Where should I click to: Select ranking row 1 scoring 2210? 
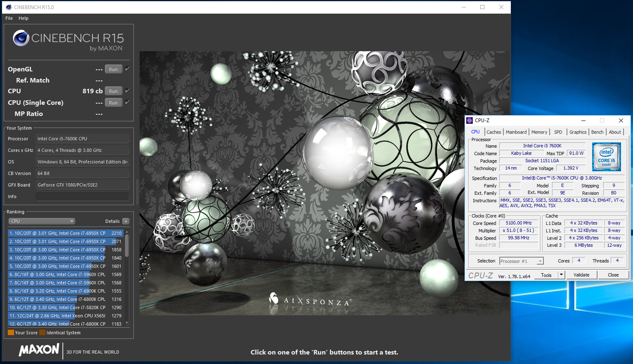pos(66,233)
